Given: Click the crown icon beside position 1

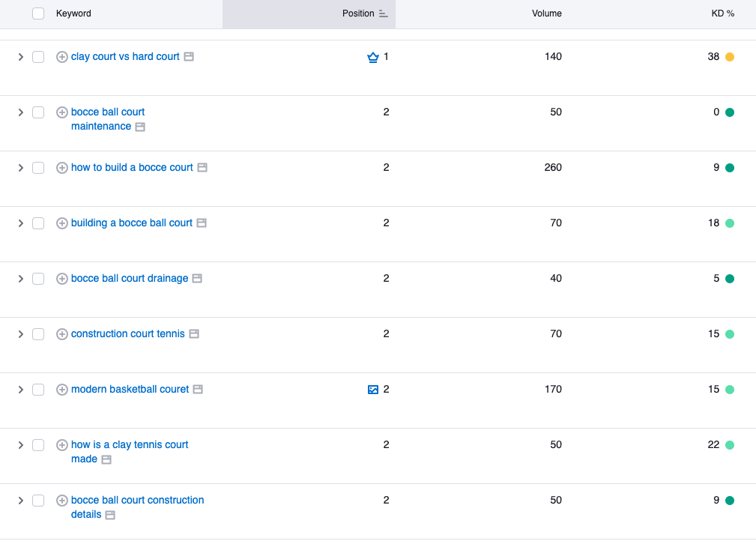Looking at the screenshot, I should [372, 57].
